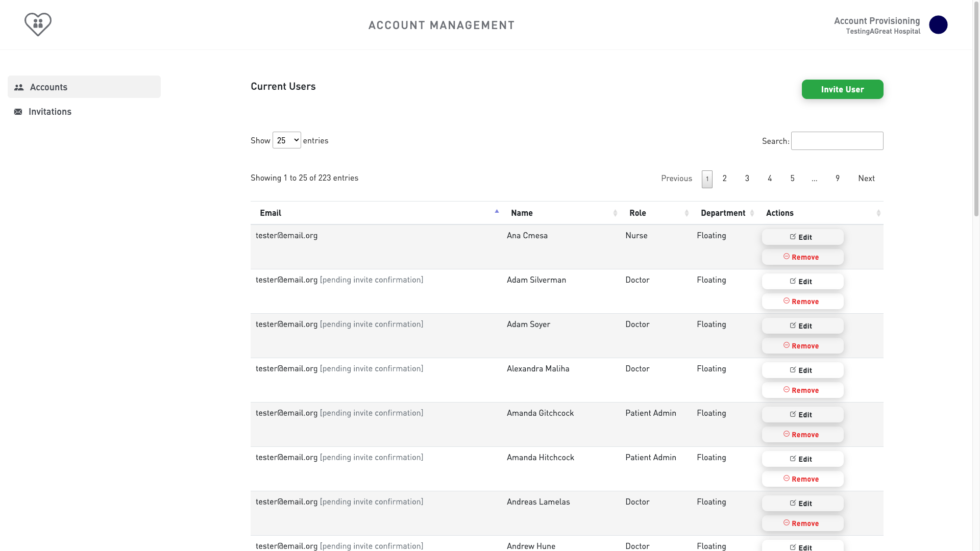Click the heart logo icon
The width and height of the screenshot is (980, 551).
click(x=38, y=24)
